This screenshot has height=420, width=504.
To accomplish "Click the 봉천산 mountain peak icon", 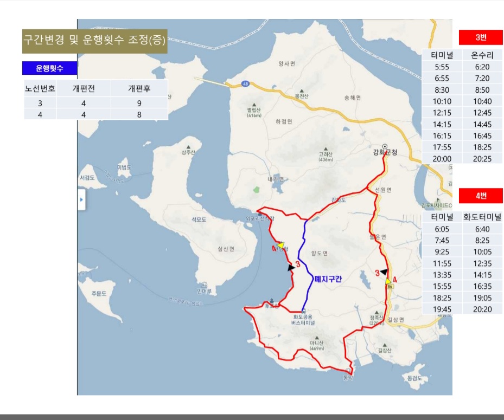I will 302,91.
